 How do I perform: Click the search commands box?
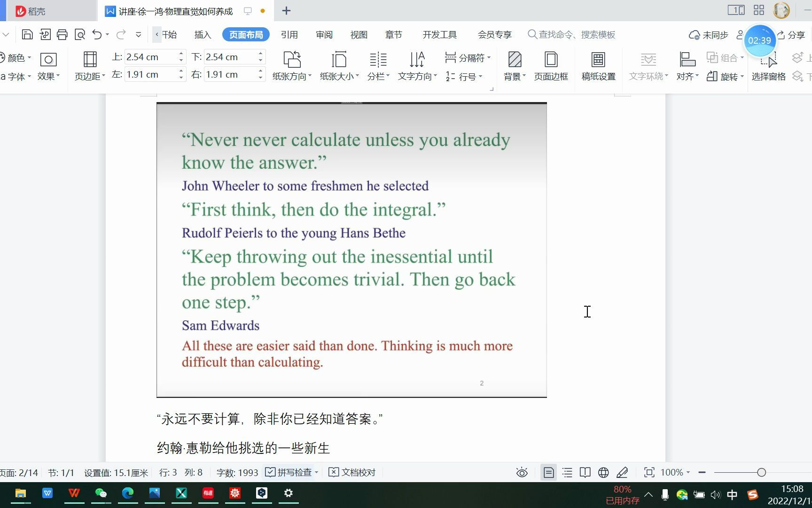pos(571,35)
